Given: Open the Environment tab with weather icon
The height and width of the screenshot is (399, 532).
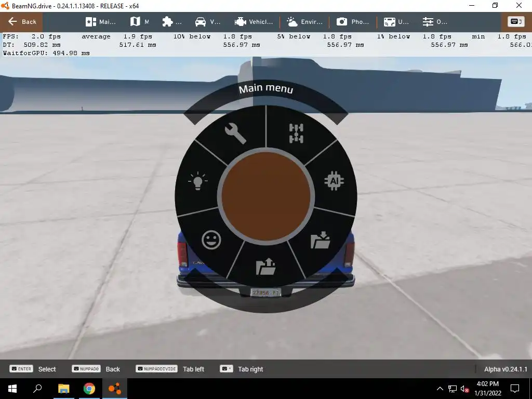Looking at the screenshot, I should 304,22.
